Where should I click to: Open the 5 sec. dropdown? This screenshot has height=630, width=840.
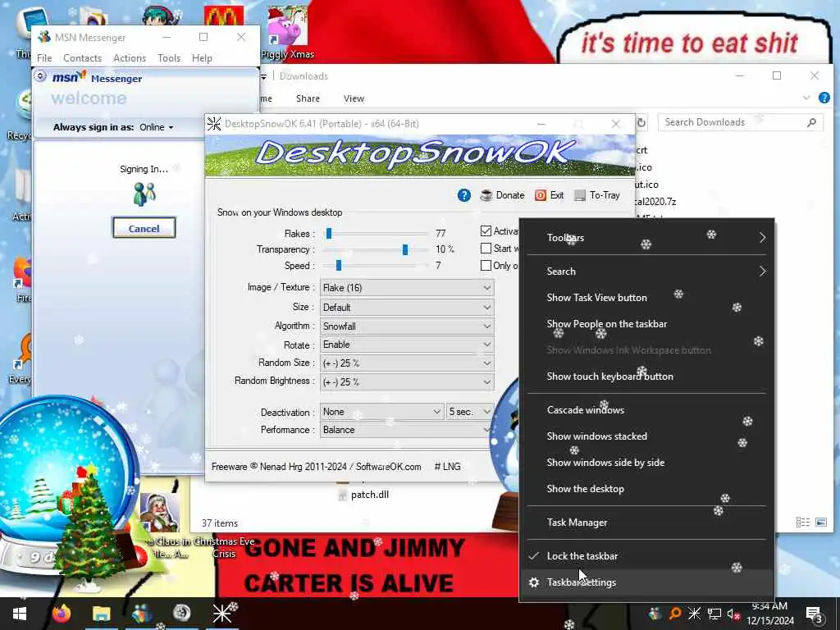(x=470, y=412)
